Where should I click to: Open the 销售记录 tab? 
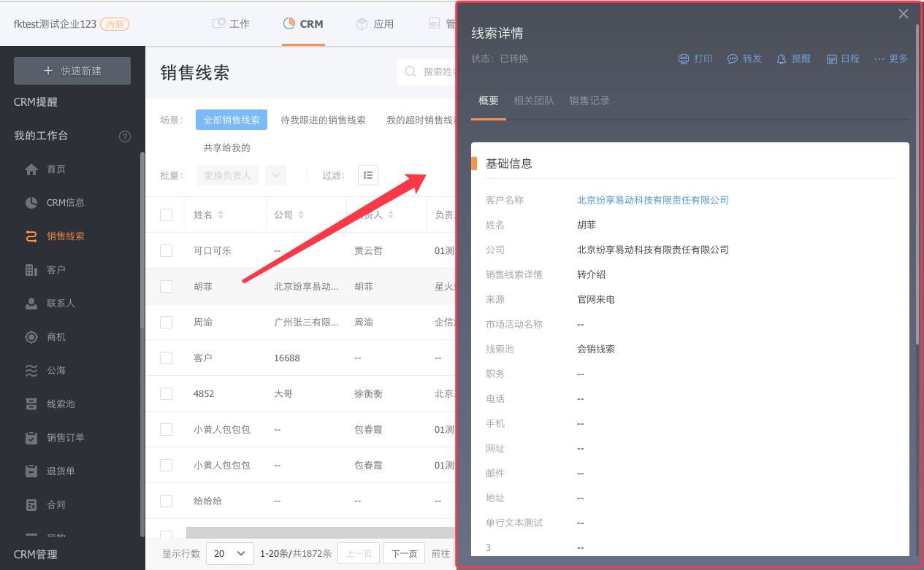click(589, 101)
